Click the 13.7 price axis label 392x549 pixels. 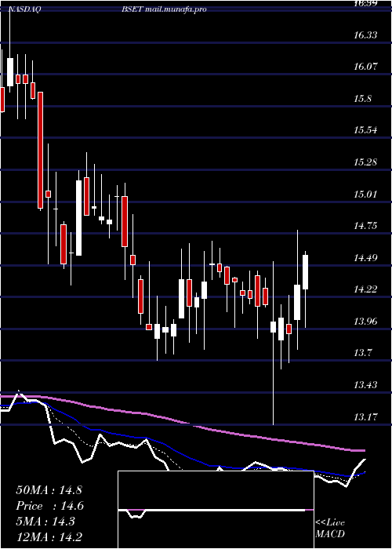tap(362, 353)
